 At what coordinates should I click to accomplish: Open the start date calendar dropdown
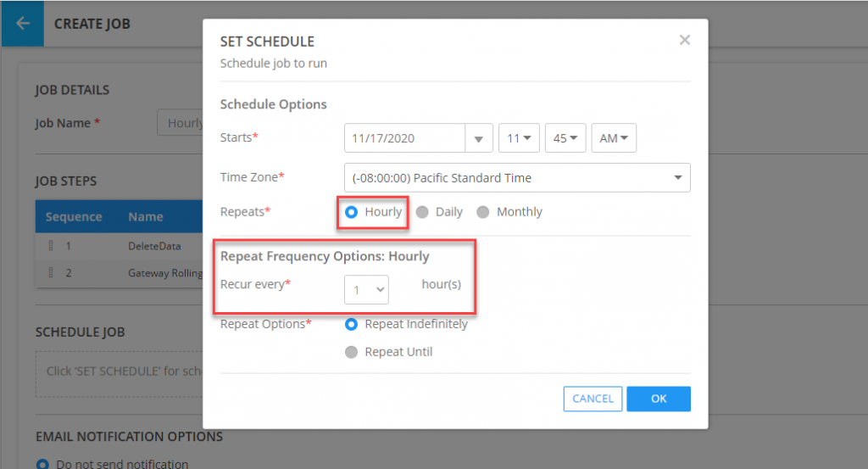pyautogui.click(x=479, y=138)
